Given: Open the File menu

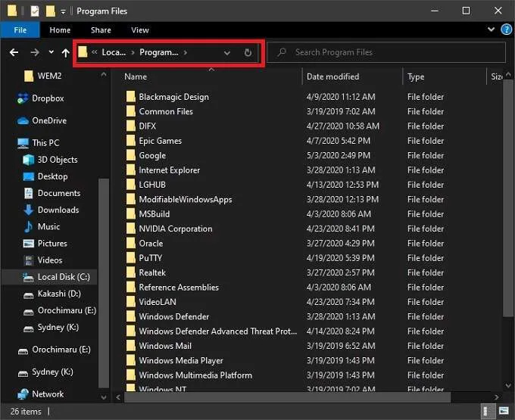Looking at the screenshot, I should tap(20, 30).
